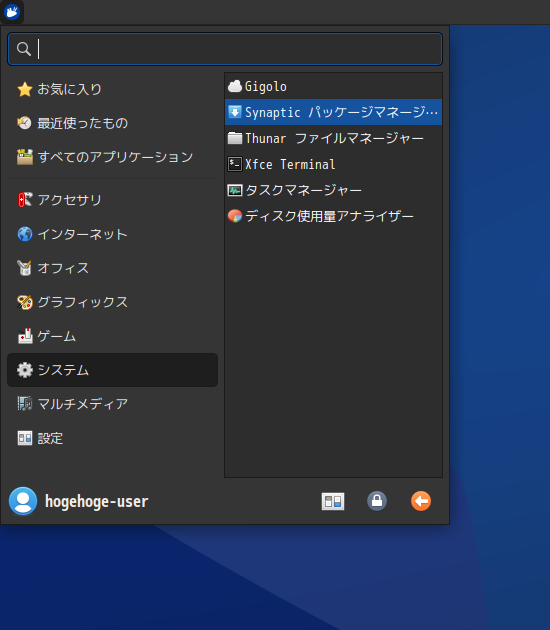Click the hogehoge-user avatar icon
Viewport: 550px width, 630px height.
[x=23, y=501]
